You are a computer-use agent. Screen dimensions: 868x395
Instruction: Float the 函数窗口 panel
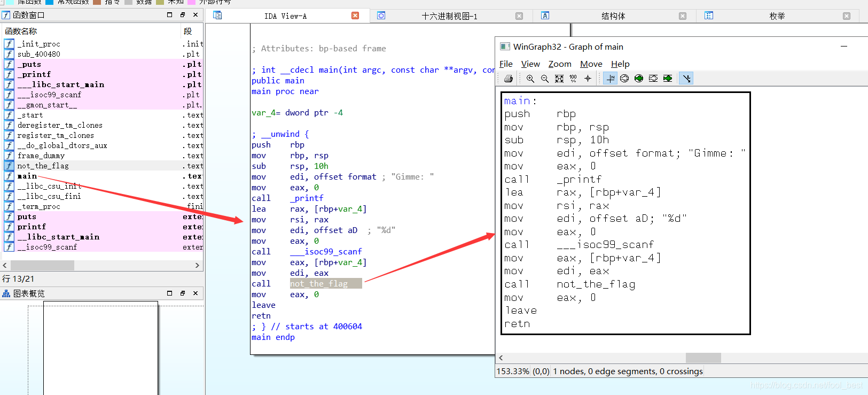[183, 15]
